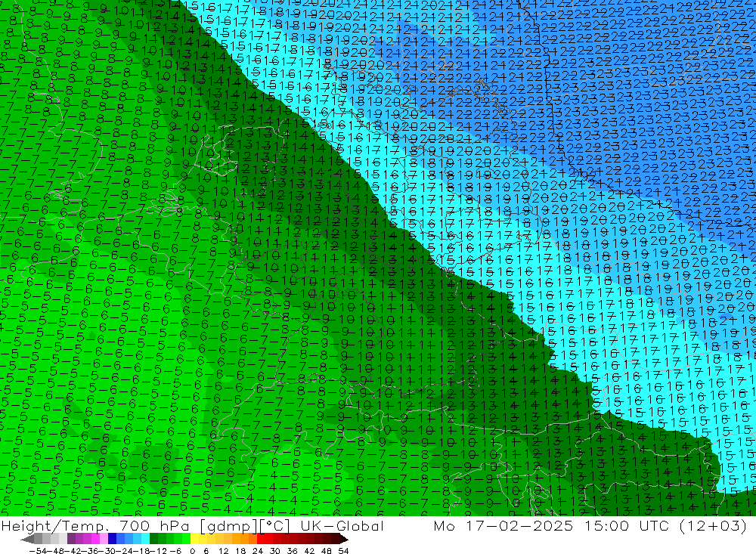The image size is (756, 554).
Task: Select the cyan legend swatch near -18
Action: pyautogui.click(x=146, y=539)
